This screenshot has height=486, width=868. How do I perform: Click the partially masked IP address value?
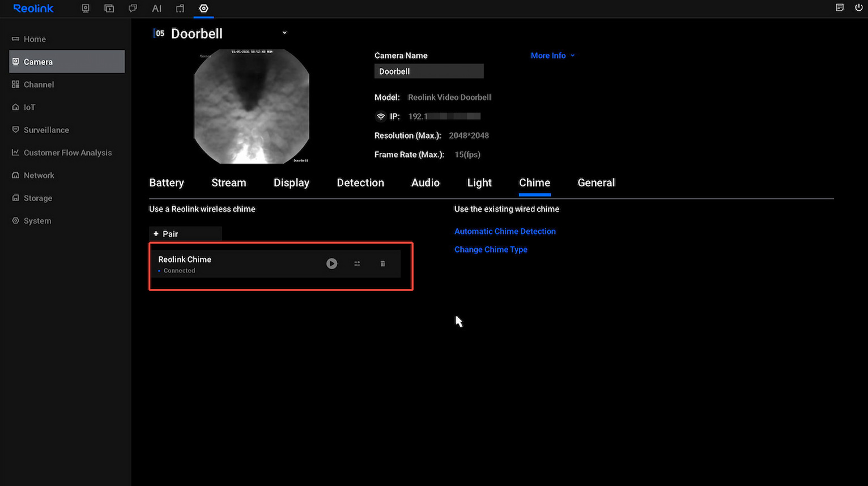click(444, 117)
